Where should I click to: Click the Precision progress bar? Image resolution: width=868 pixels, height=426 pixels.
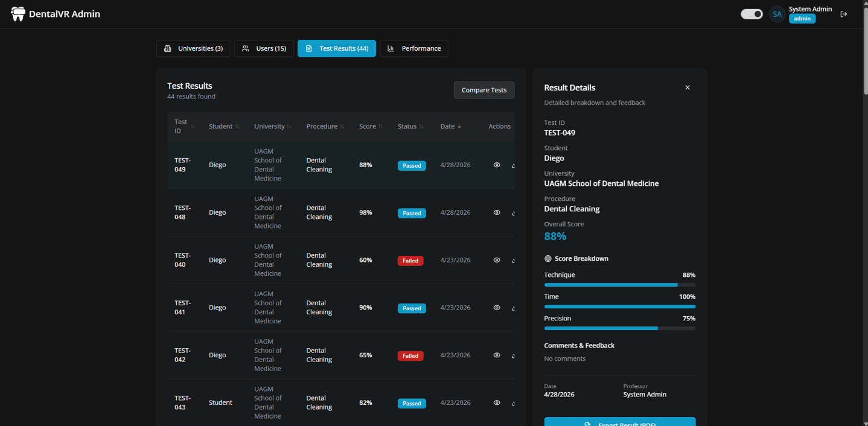(620, 328)
